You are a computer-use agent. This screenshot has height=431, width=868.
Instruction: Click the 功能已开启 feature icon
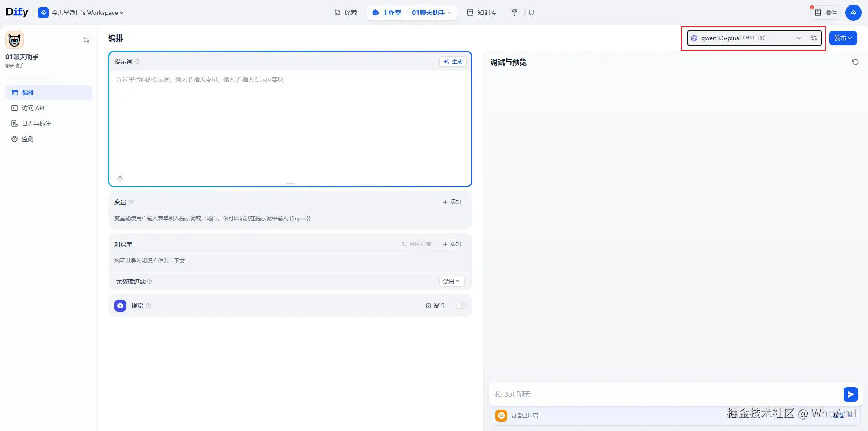501,415
